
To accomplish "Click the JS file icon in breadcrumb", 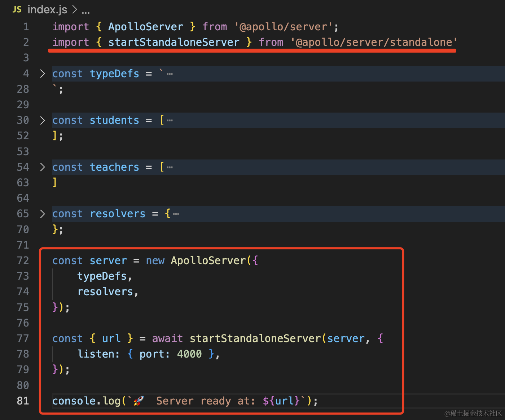I will (17, 9).
